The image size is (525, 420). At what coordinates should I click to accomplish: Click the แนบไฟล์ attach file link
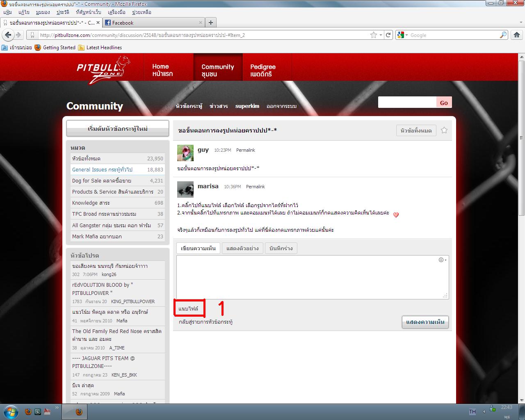pos(188,308)
